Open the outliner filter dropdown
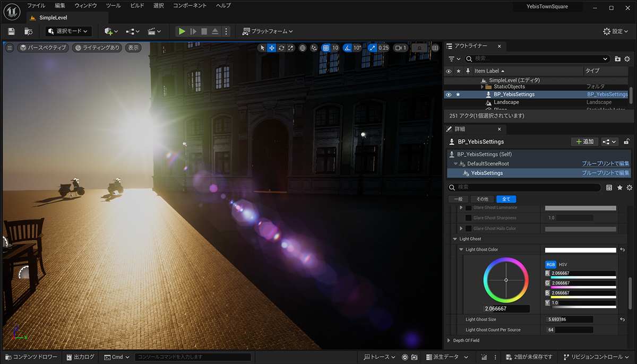 454,59
